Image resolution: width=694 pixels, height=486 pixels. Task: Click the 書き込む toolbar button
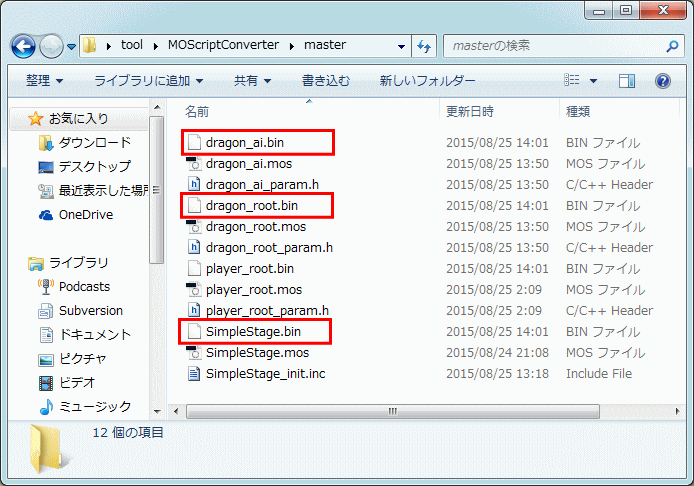[326, 81]
